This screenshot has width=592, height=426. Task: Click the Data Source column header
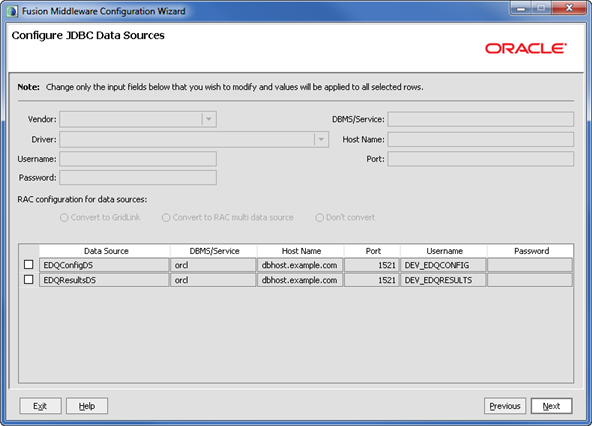tap(105, 251)
